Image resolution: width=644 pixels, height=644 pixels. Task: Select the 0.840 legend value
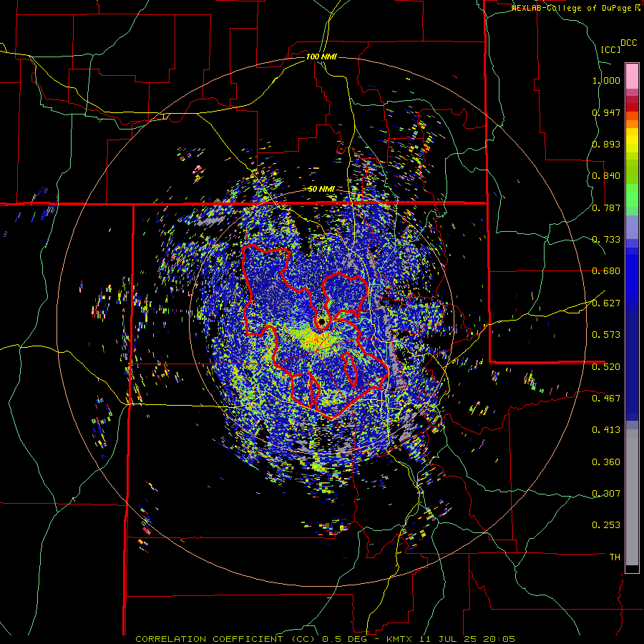pyautogui.click(x=606, y=176)
